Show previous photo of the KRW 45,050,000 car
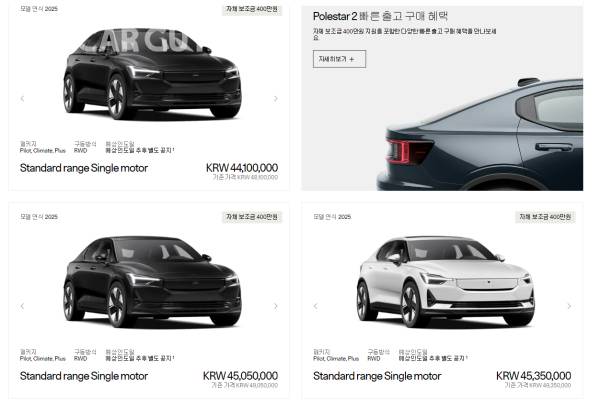The width and height of the screenshot is (600, 406). 22,306
